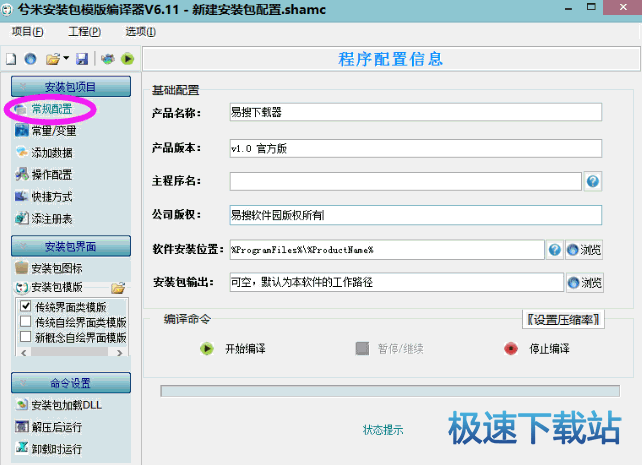Click the 产品版本 input field

pyautogui.click(x=416, y=148)
